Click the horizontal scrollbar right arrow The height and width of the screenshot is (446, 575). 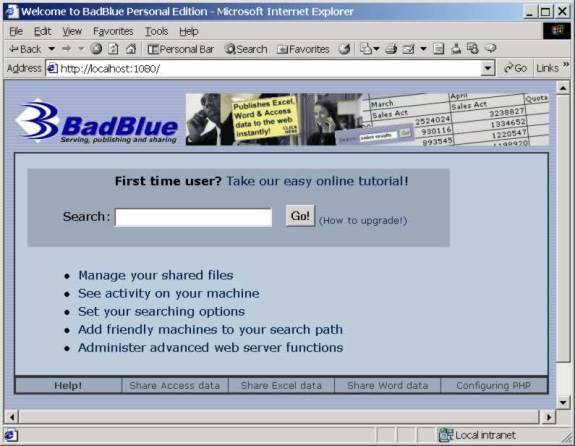click(x=549, y=417)
